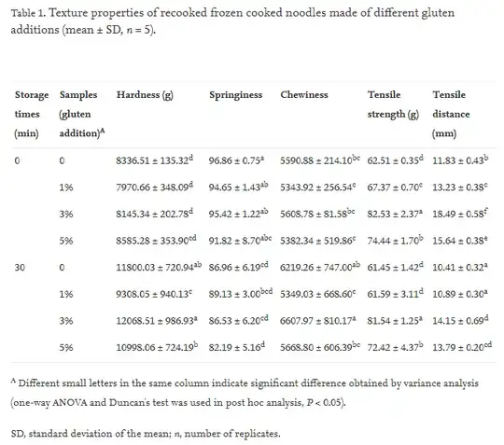Click the Table 1 caption title text

232,21
